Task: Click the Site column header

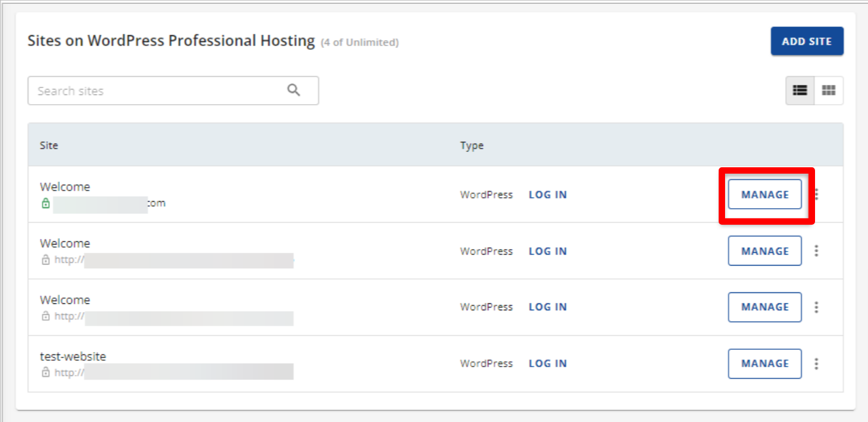Action: pyautogui.click(x=49, y=146)
